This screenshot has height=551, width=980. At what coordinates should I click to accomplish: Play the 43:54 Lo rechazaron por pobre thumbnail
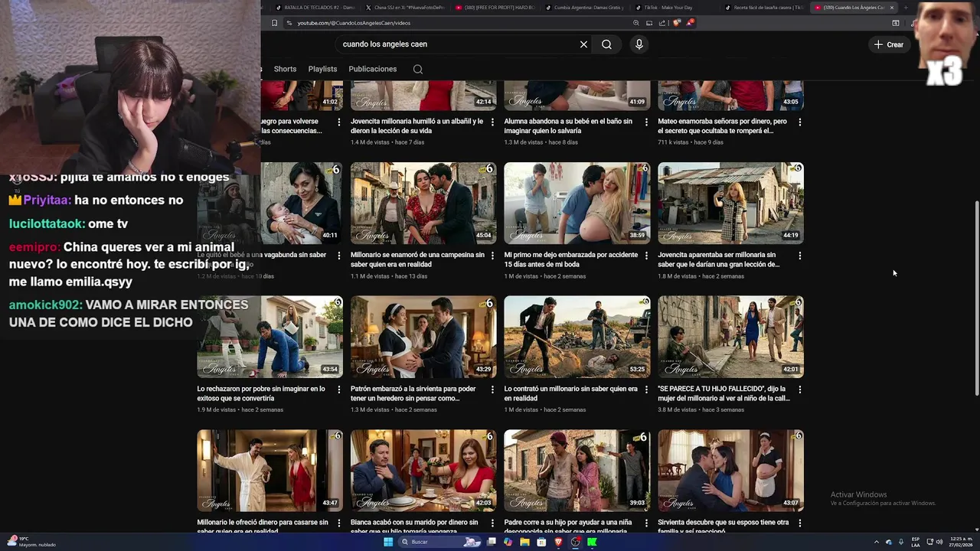pos(269,337)
